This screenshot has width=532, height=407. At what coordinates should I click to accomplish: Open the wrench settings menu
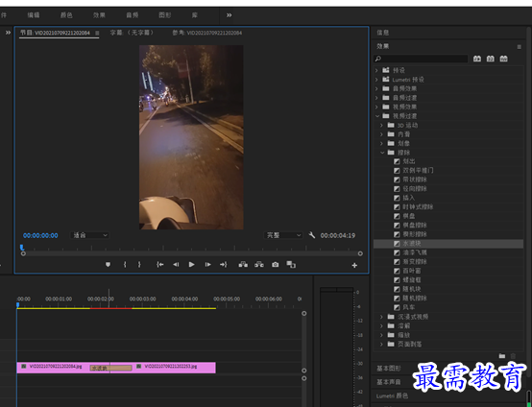pos(312,235)
